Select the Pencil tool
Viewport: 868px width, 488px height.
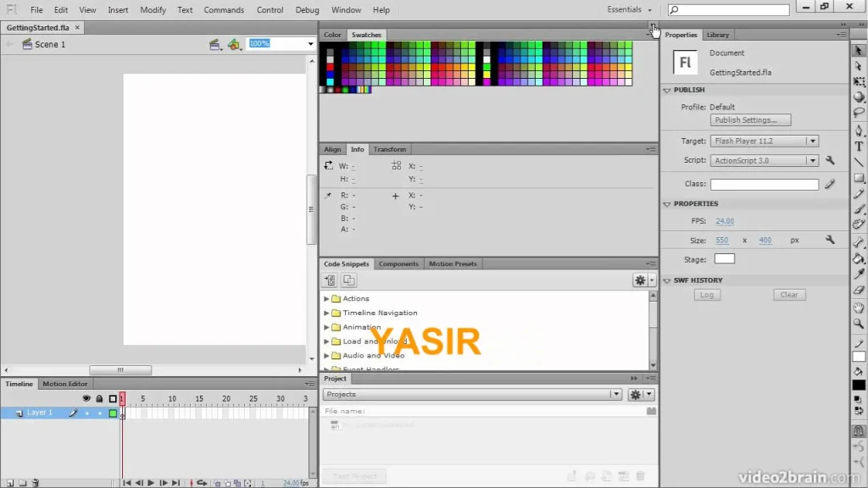point(859,194)
